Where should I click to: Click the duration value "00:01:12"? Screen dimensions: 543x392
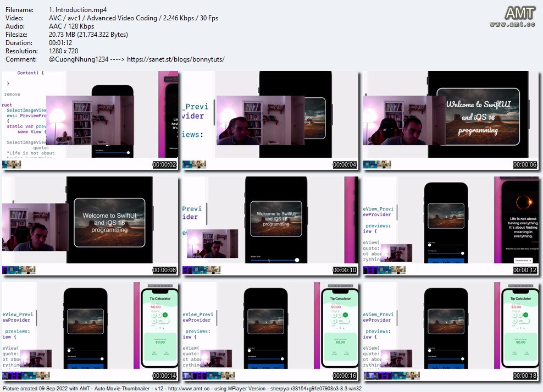(x=60, y=43)
